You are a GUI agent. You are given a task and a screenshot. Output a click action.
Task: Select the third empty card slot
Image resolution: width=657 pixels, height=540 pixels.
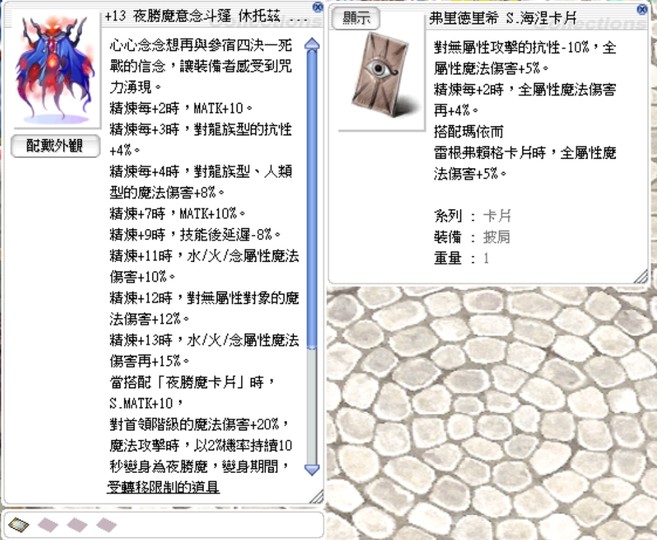(x=76, y=524)
